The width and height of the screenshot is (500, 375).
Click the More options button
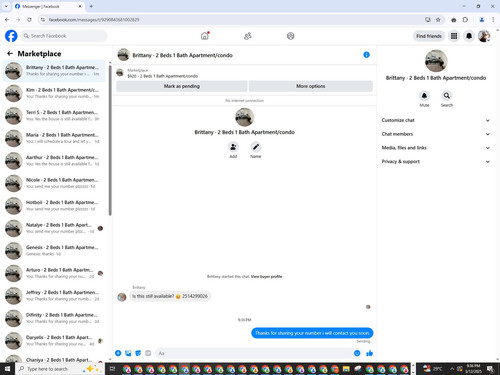[x=311, y=86]
